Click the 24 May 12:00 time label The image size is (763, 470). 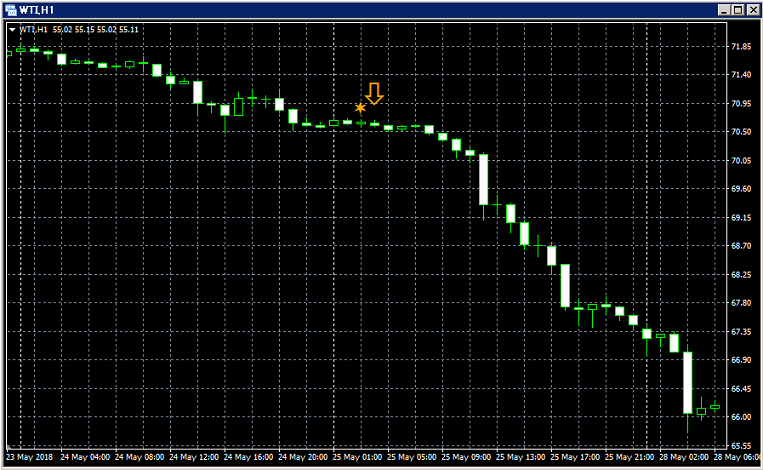[x=194, y=457]
